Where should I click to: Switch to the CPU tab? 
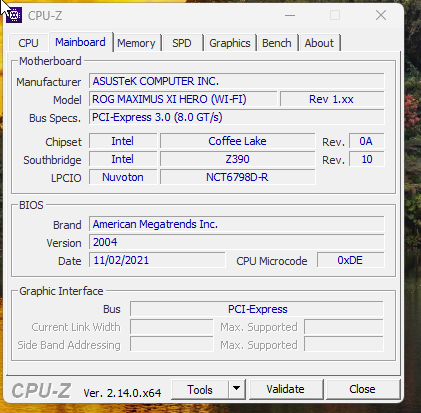[28, 43]
